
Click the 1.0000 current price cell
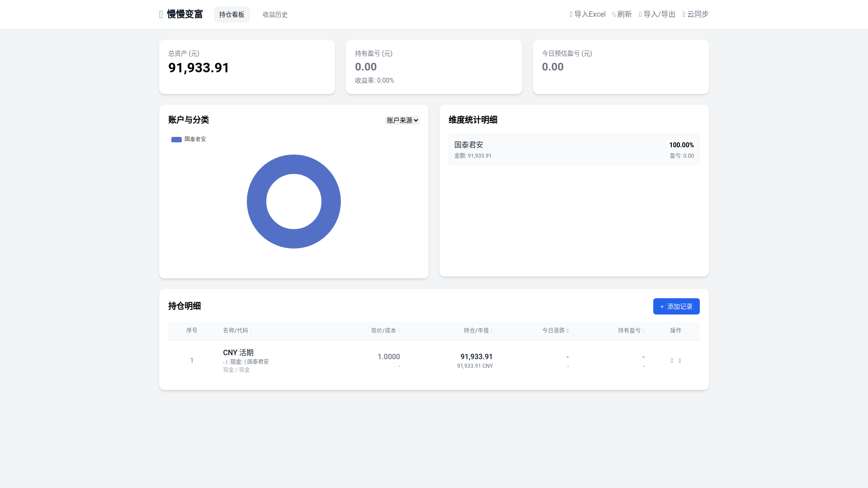point(389,357)
